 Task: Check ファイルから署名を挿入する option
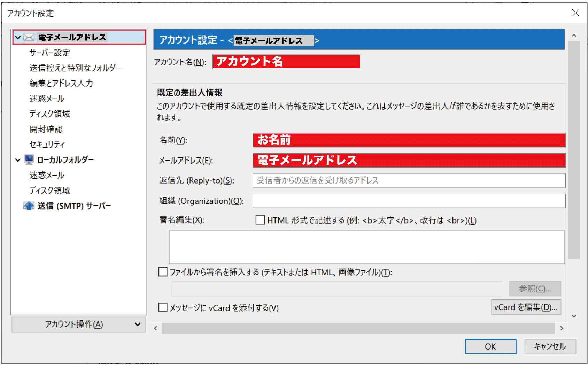(x=163, y=272)
